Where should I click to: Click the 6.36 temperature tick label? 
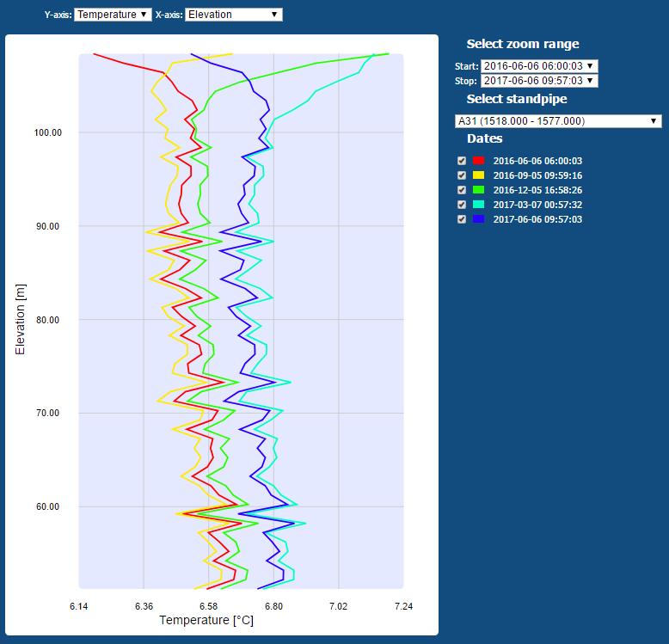pos(144,606)
